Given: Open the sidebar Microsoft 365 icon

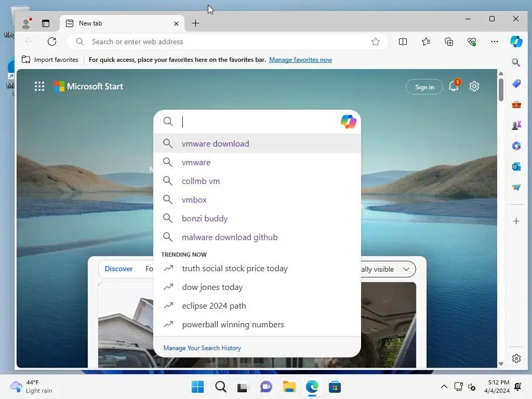Looking at the screenshot, I should [516, 146].
